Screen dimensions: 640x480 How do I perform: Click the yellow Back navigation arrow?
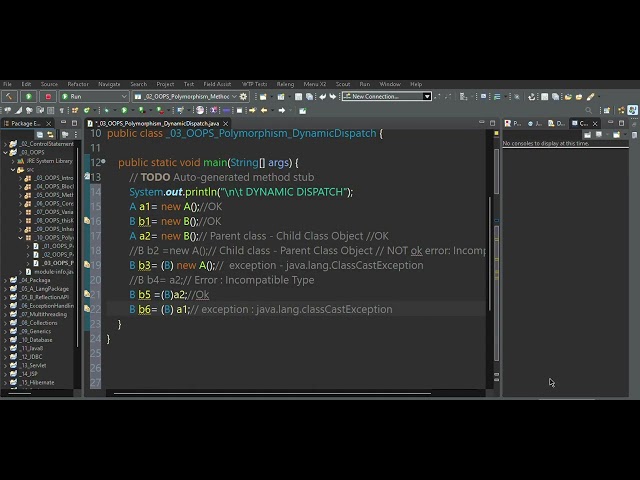[264, 110]
